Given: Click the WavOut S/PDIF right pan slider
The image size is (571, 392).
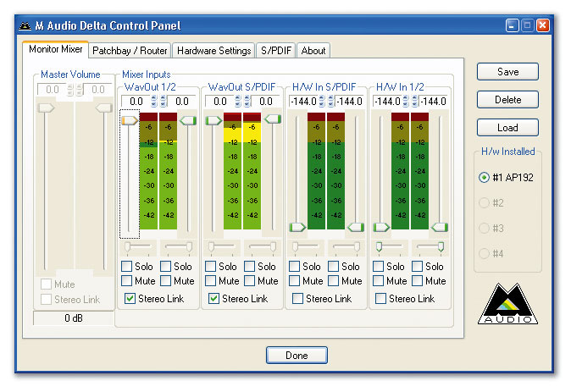Looking at the screenshot, I should click(262, 247).
